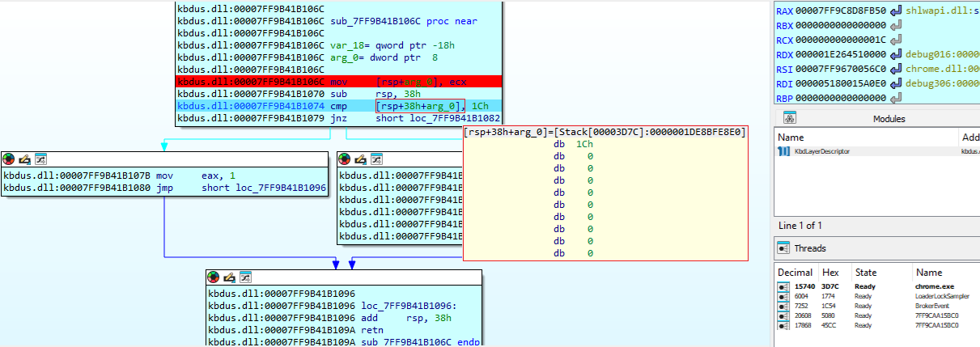Click color palette icon on the mov eax node

pos(9,159)
